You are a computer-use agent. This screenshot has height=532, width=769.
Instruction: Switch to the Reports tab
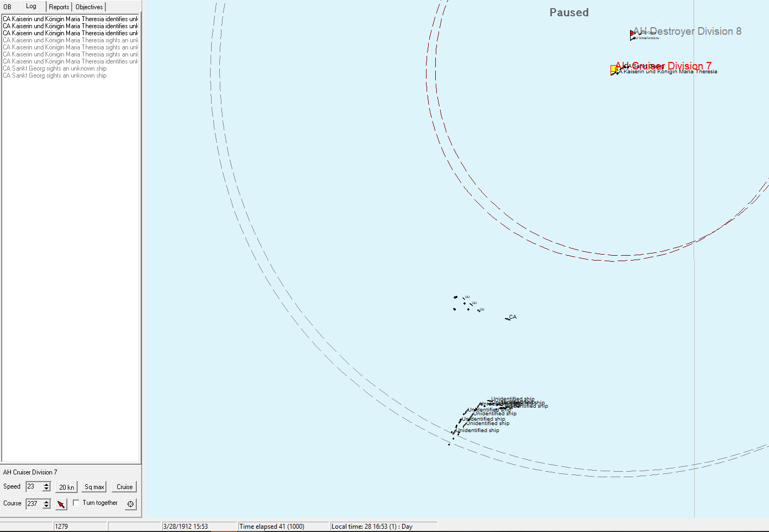click(x=59, y=7)
